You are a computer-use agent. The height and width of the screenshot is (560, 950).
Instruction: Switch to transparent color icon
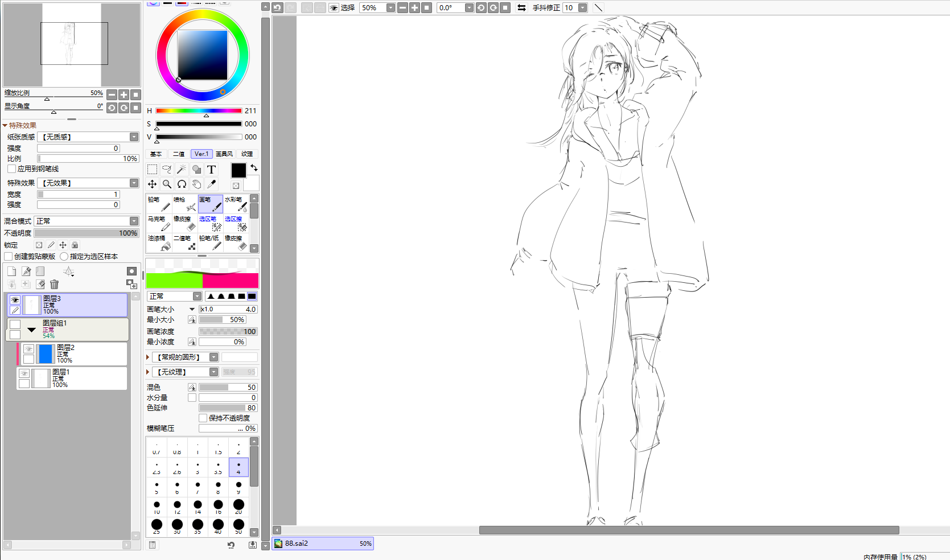coord(236,186)
